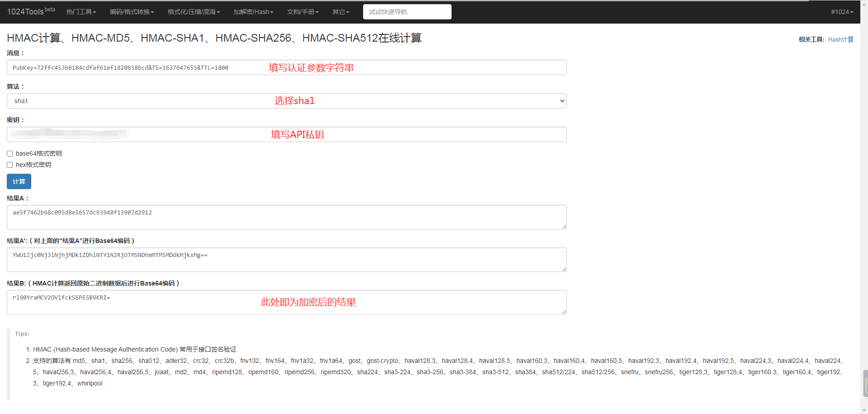The height and width of the screenshot is (414, 868).
Task: Click into the 消息 message input field
Action: click(x=287, y=67)
